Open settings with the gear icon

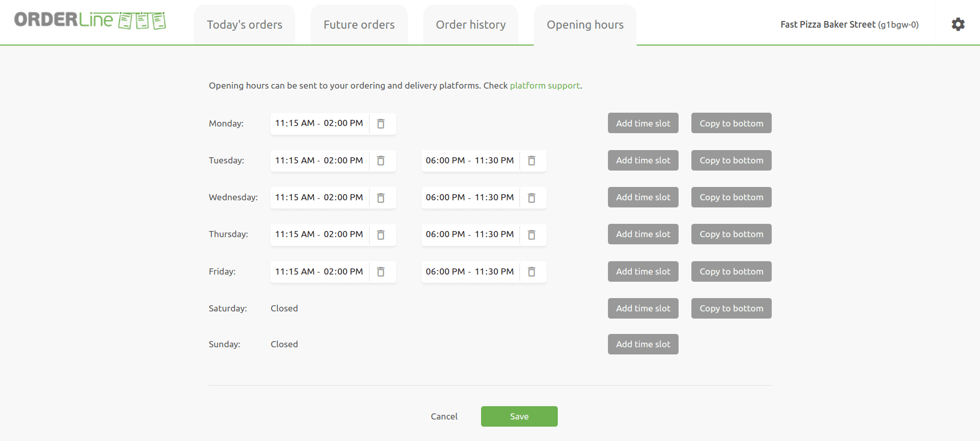click(958, 24)
